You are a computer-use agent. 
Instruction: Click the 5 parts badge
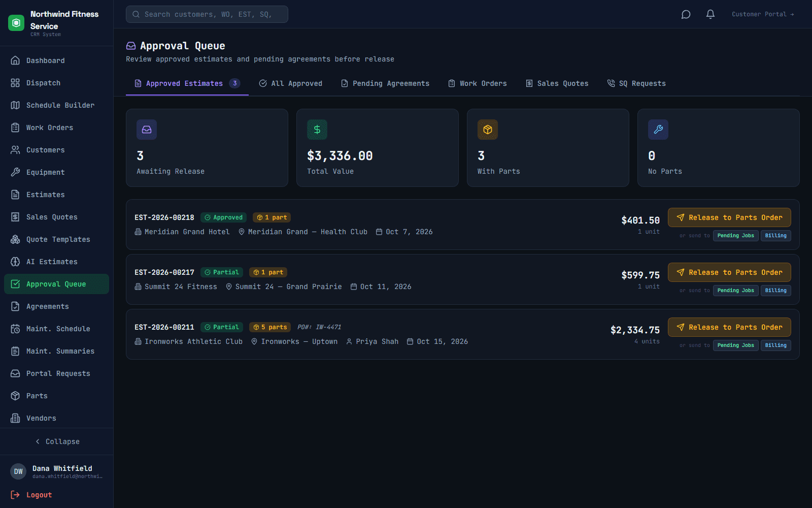point(270,327)
